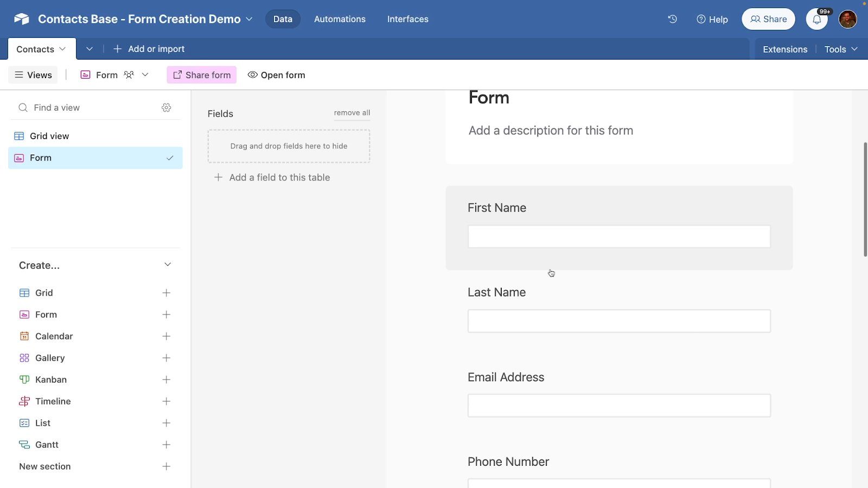The image size is (868, 488).
Task: Open the base history clock icon
Action: [x=672, y=19]
